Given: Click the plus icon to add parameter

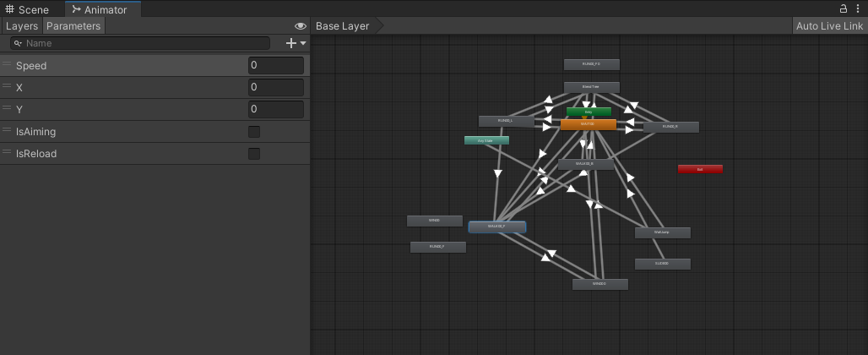Looking at the screenshot, I should point(291,43).
